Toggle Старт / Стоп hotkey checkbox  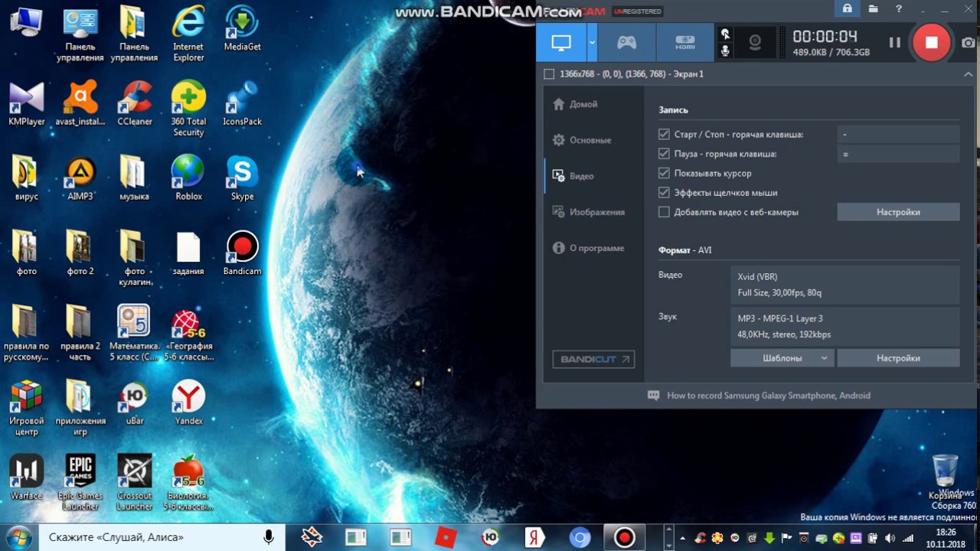664,134
